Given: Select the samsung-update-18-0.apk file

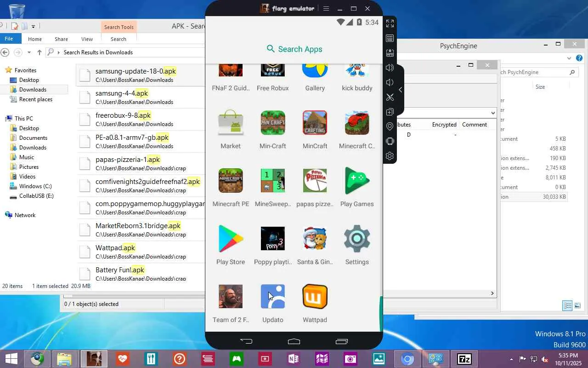Looking at the screenshot, I should [141, 75].
